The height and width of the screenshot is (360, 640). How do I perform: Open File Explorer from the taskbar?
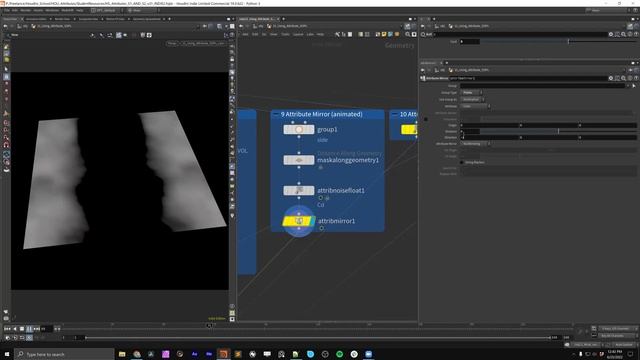[122, 354]
